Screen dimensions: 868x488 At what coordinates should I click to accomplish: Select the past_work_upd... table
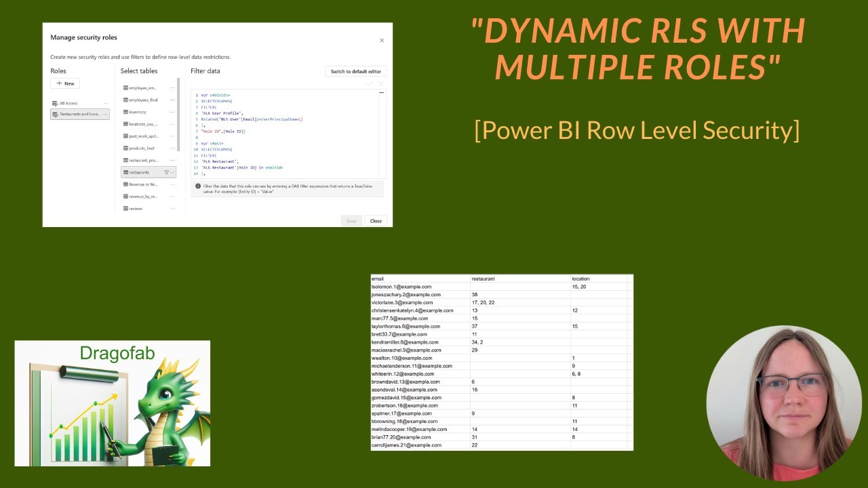149,136
